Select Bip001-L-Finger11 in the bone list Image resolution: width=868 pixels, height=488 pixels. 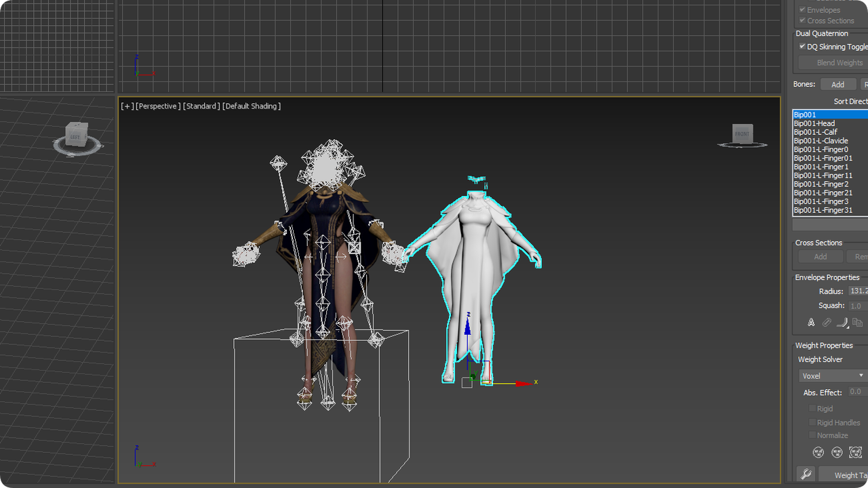831,176
